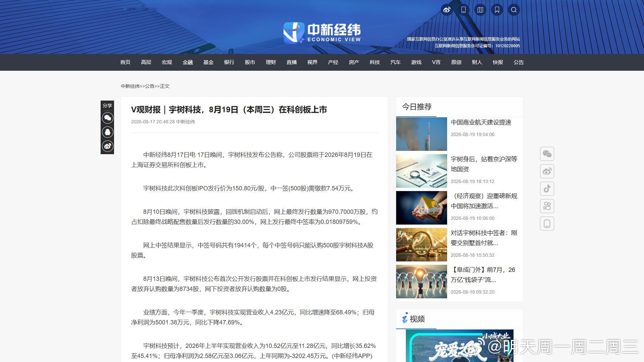Open the video thumbnail under 视频
The width and height of the screenshot is (644, 362).
(460, 346)
